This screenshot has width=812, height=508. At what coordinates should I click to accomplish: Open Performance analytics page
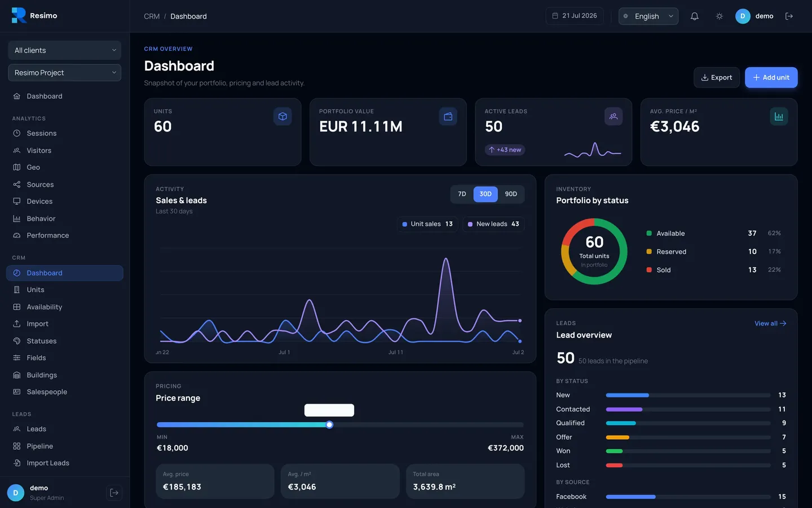[64, 235]
